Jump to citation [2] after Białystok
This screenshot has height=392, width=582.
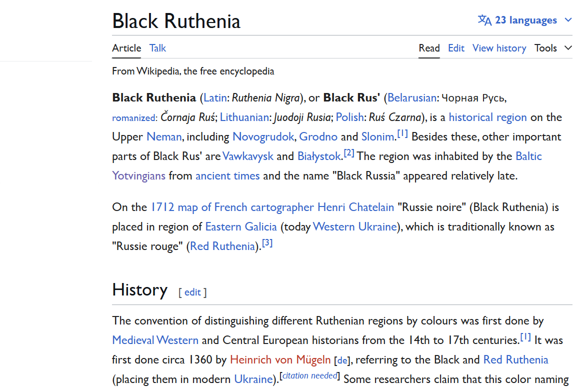point(349,153)
